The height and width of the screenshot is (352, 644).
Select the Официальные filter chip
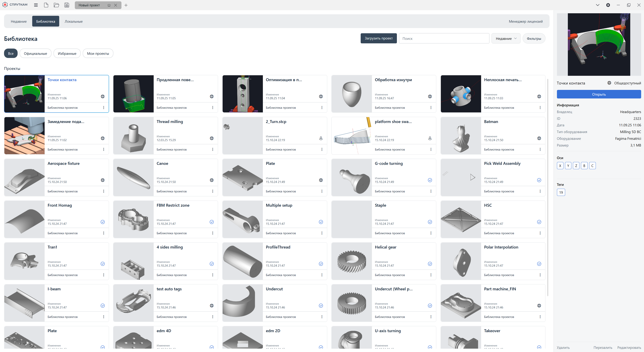[35, 53]
